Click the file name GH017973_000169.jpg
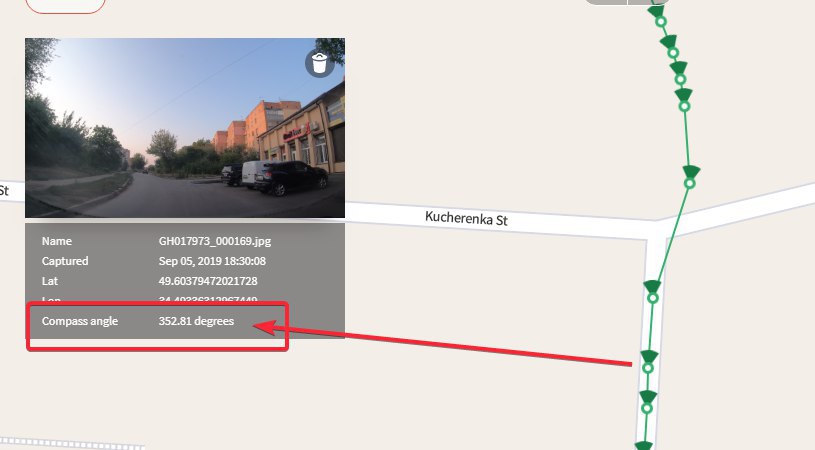Image resolution: width=815 pixels, height=450 pixels. click(215, 241)
